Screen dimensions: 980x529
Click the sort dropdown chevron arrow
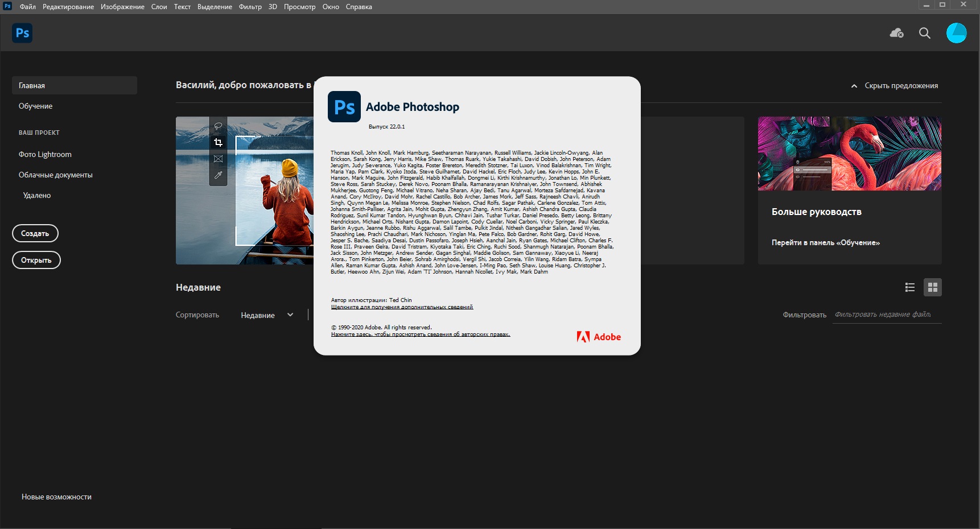click(290, 315)
